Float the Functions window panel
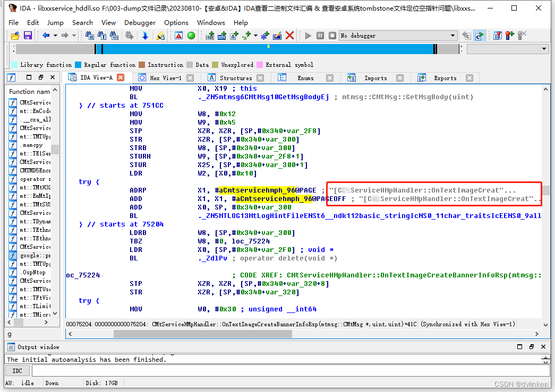The image size is (555, 392). (x=41, y=77)
